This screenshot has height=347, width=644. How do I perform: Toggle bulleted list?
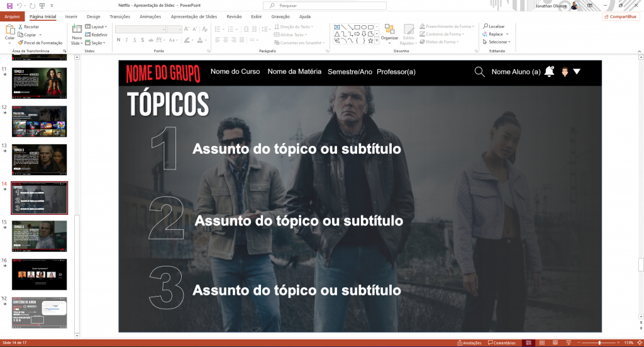[x=218, y=29]
